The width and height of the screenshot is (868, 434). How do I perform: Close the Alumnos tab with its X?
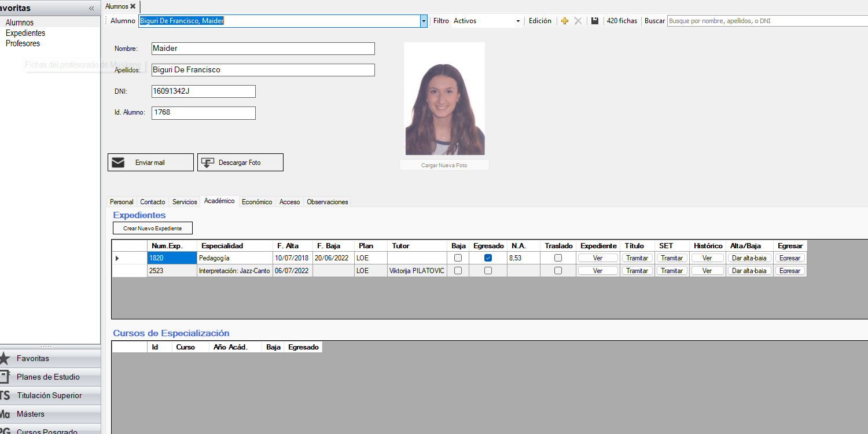pos(133,6)
